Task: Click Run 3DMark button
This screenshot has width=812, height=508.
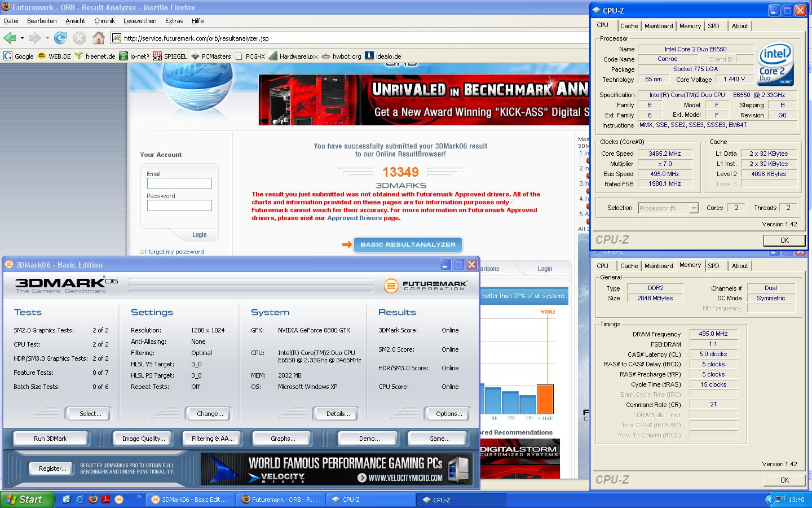Action: coord(50,439)
